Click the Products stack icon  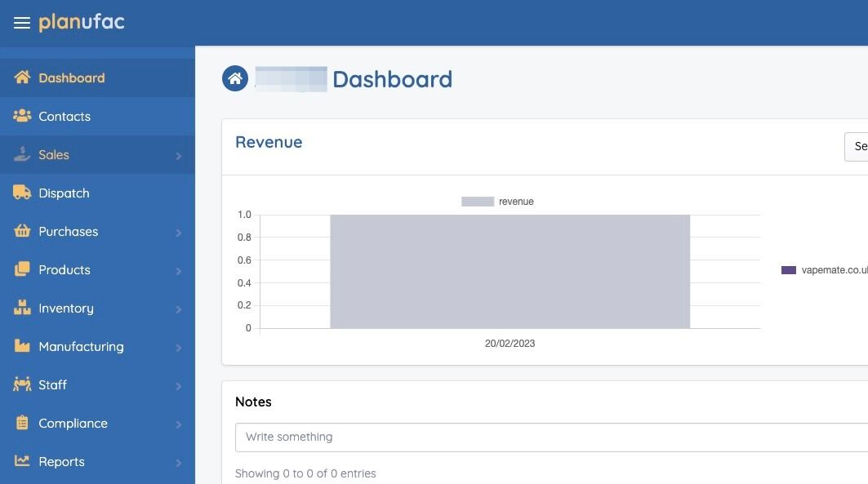[x=22, y=269]
